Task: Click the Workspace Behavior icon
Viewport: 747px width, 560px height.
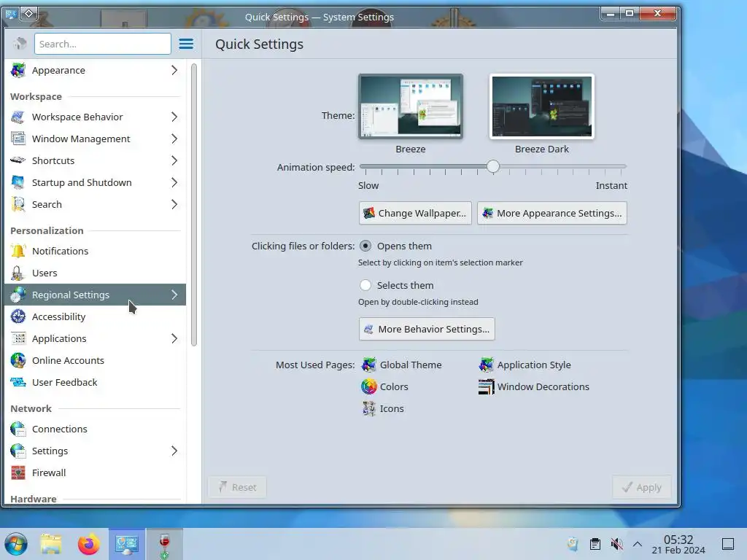Action: [18, 117]
